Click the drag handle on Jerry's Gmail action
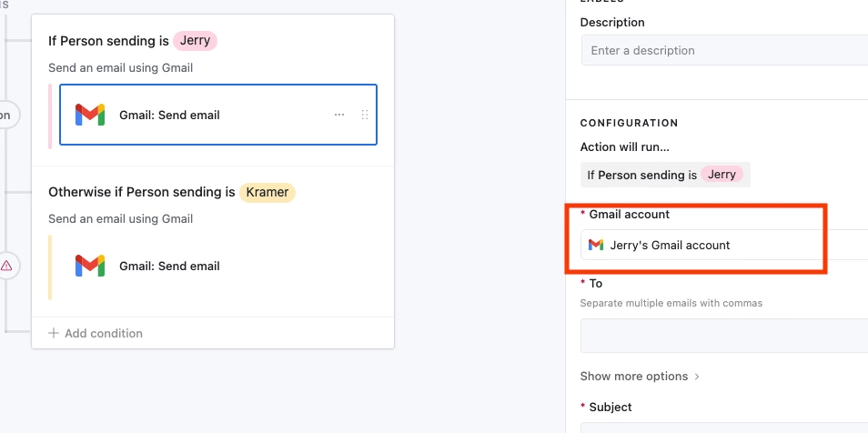This screenshot has height=433, width=868. pos(365,115)
